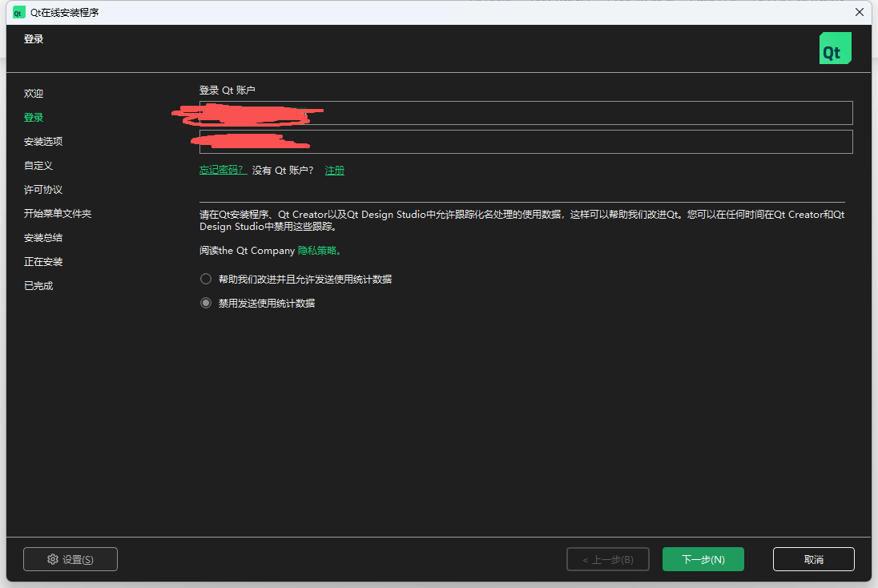Click the 已完成 sidebar step
This screenshot has width=878, height=588.
(x=38, y=286)
